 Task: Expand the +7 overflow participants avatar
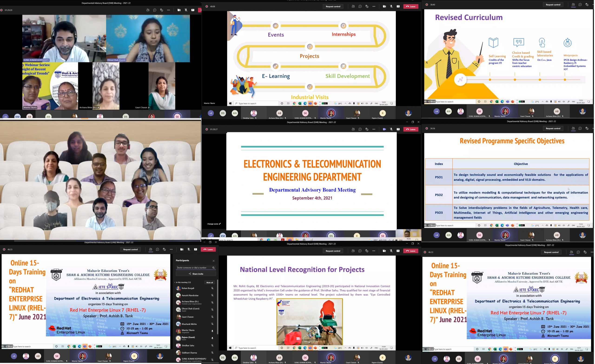211,236
